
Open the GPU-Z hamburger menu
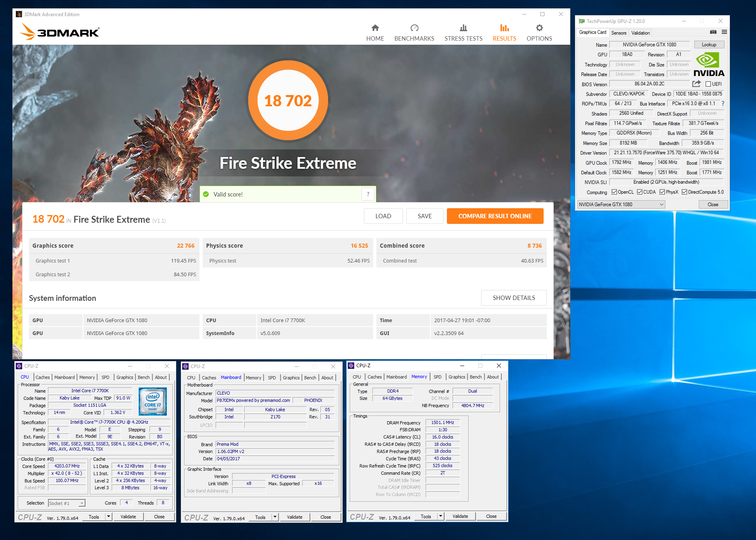(724, 32)
